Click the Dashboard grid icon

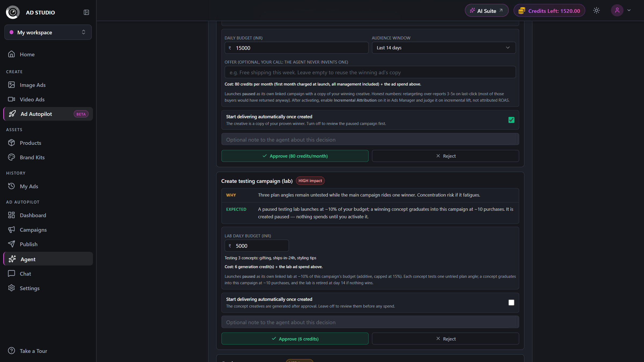click(11, 215)
